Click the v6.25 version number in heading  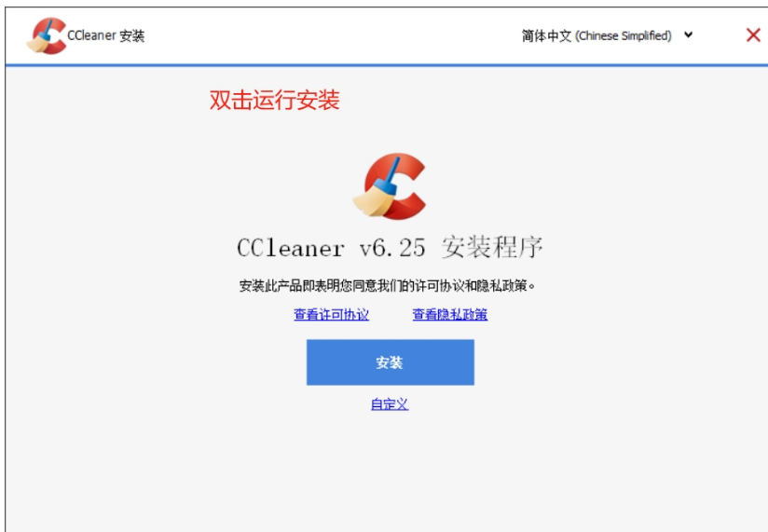click(392, 248)
